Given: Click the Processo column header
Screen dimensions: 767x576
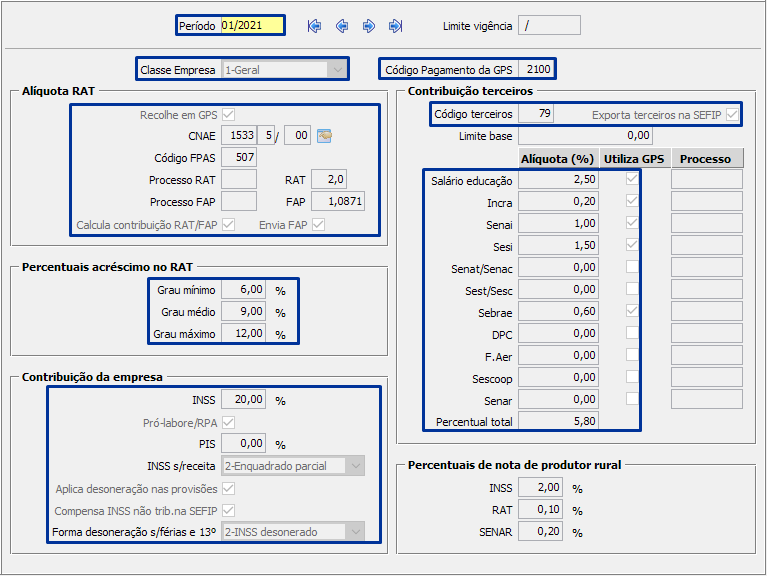Looking at the screenshot, I should pyautogui.click(x=706, y=158).
